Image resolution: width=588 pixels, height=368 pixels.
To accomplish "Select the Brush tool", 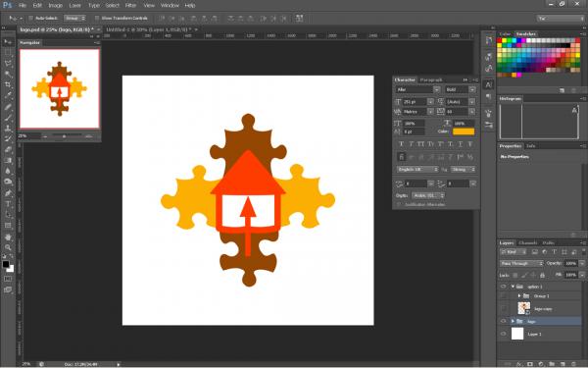I will (x=8, y=118).
